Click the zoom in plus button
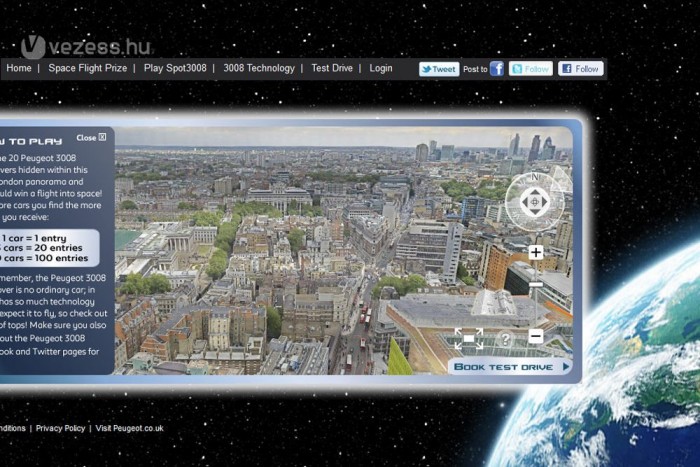Image resolution: width=700 pixels, height=467 pixels. [x=535, y=252]
